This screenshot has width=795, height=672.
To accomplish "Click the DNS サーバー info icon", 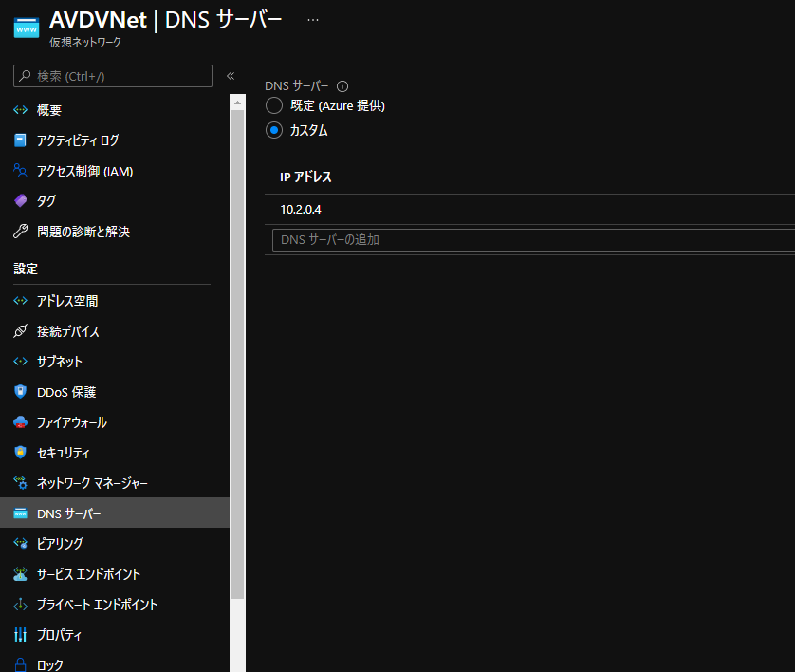I will 342,86.
